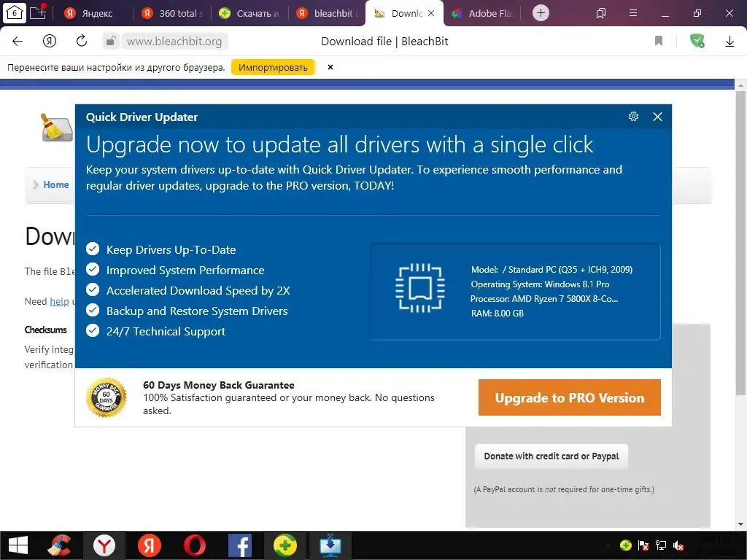The height and width of the screenshot is (560, 747).
Task: Click the text 'RAM: 8.00 GB'
Action: 498,314
